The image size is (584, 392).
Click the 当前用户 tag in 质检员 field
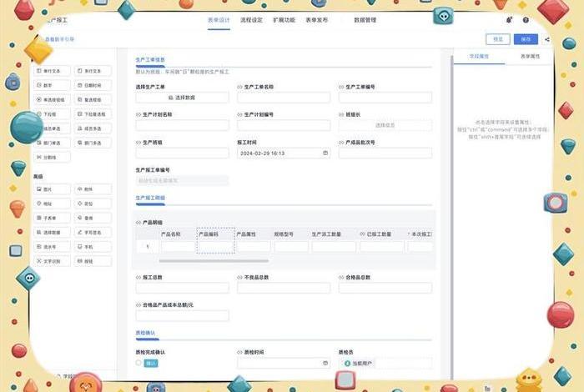[358, 363]
